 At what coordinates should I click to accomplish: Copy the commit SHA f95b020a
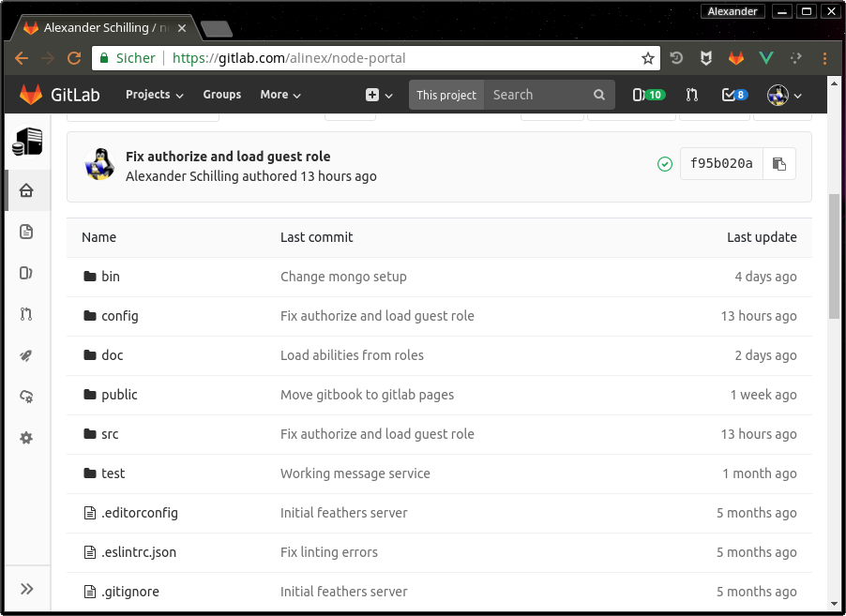point(779,163)
